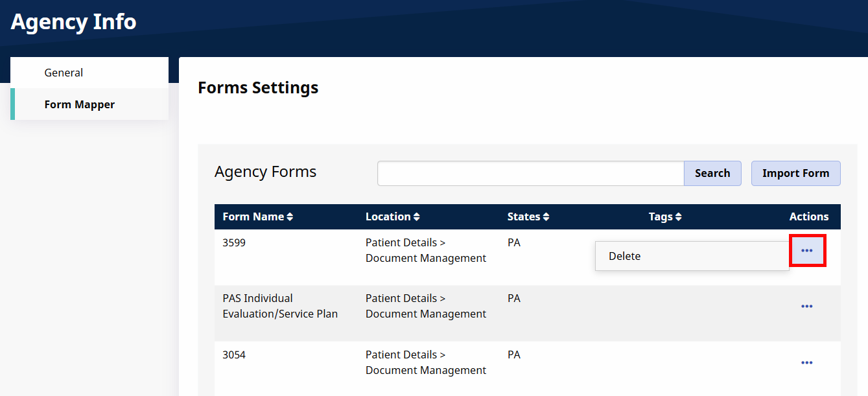Open actions ellipsis for PAS Individual Evaluation
Viewport: 868px width, 396px height.
(x=807, y=306)
